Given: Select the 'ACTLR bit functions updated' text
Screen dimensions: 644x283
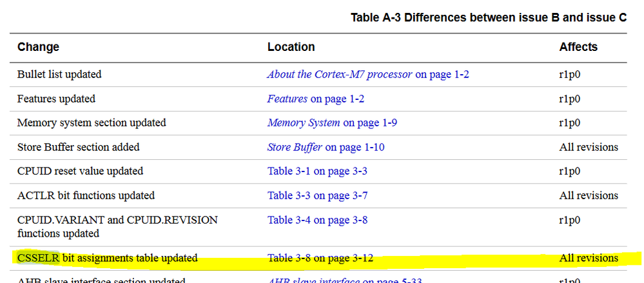Looking at the screenshot, I should tap(86, 195).
